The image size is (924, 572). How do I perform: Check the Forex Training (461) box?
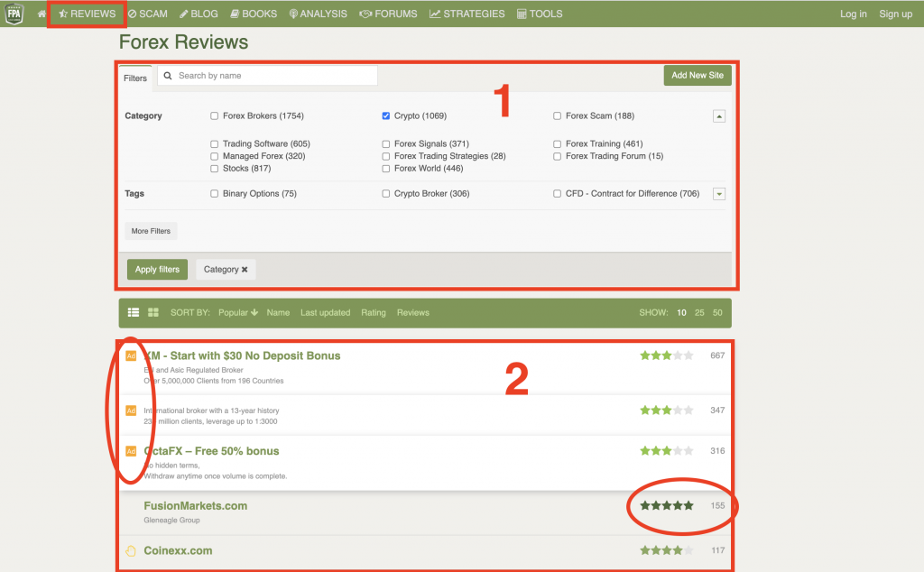pos(557,143)
